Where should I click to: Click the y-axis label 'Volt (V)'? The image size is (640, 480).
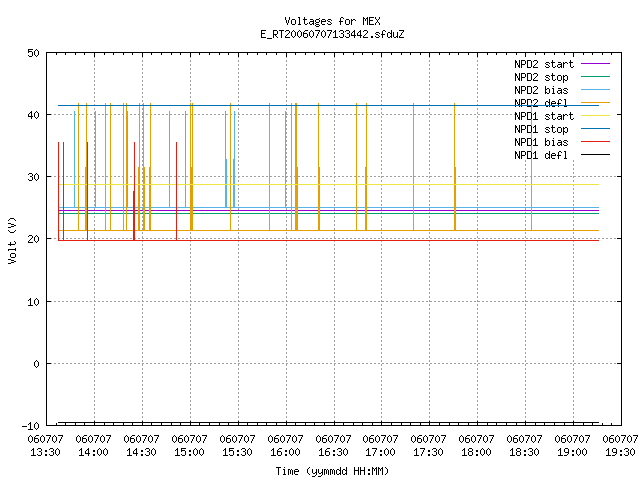[12, 240]
